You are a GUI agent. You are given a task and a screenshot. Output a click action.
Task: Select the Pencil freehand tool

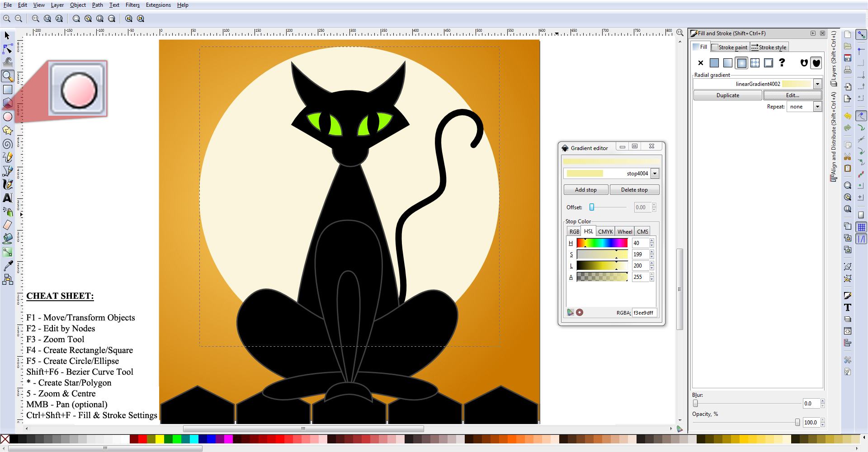click(7, 157)
